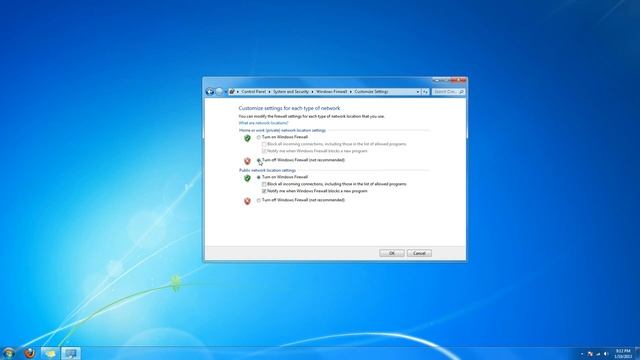
Task: Toggle private Notify me when Firewall blocks
Action: point(264,151)
